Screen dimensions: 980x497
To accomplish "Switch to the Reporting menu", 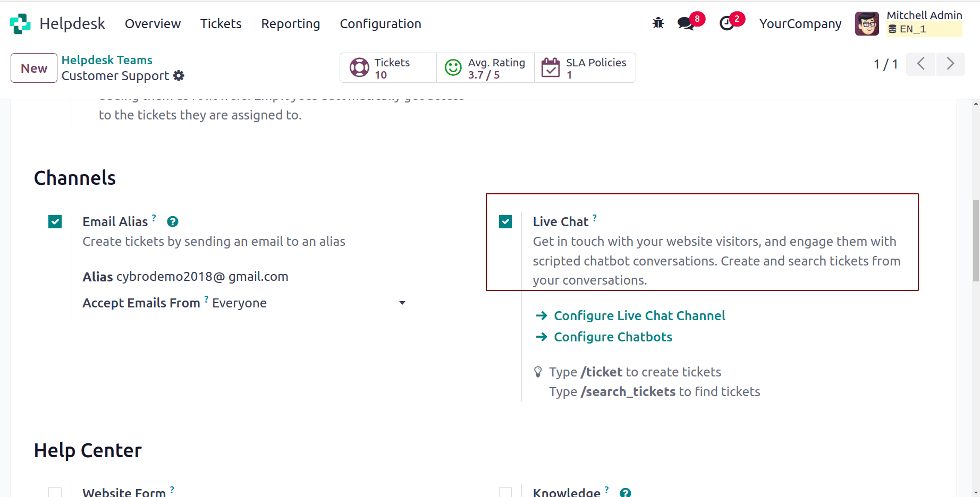I will 290,23.
